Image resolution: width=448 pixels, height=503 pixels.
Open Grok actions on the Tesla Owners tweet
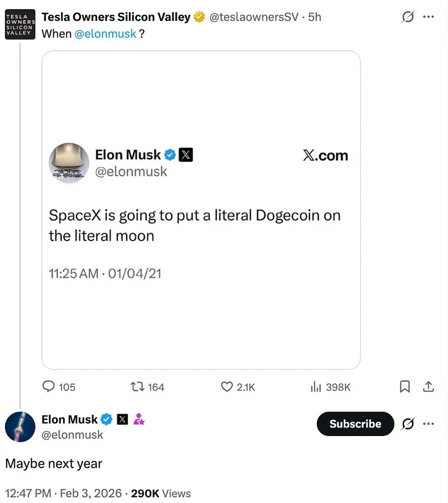(407, 17)
